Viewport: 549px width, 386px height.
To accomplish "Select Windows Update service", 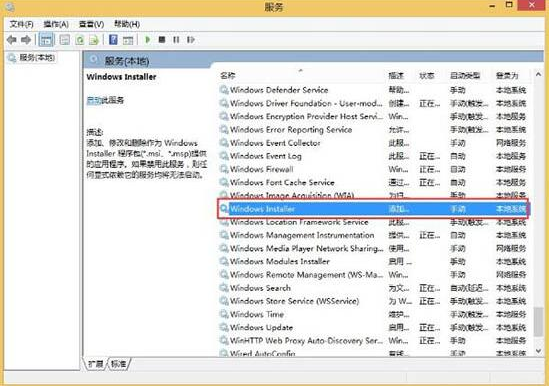I will (x=373, y=328).
